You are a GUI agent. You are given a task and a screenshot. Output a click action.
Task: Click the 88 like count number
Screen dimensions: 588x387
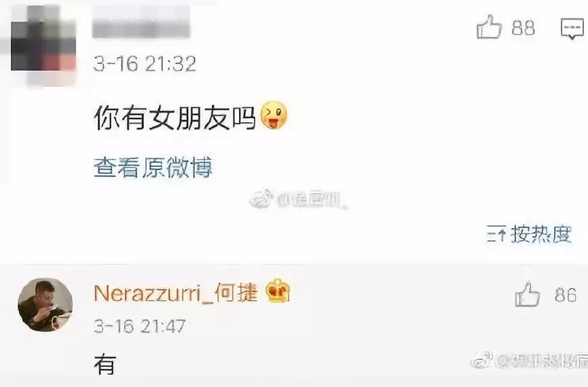tap(523, 28)
